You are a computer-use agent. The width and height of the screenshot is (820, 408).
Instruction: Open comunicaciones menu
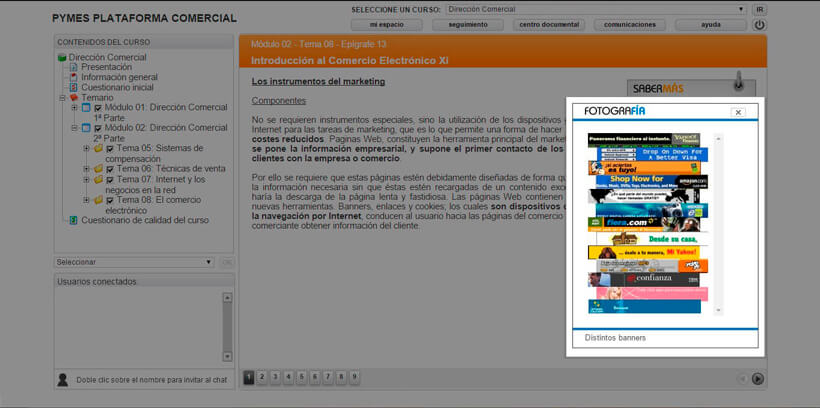[x=630, y=25]
